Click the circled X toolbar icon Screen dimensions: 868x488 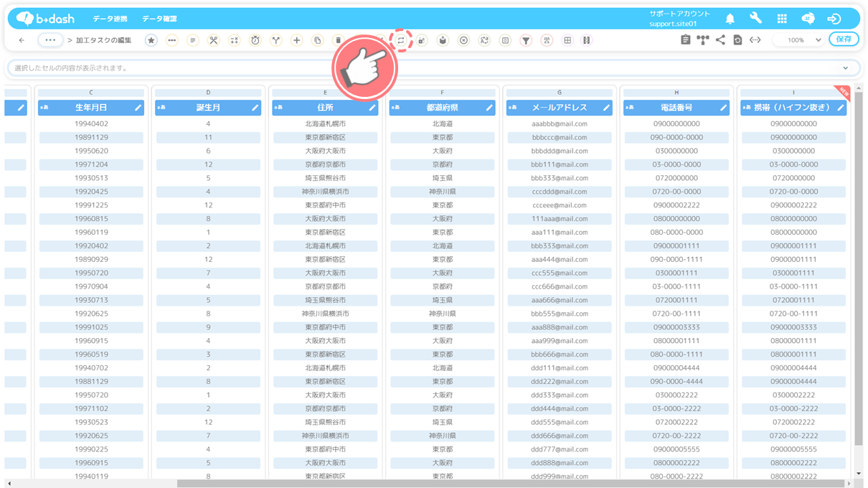(463, 40)
